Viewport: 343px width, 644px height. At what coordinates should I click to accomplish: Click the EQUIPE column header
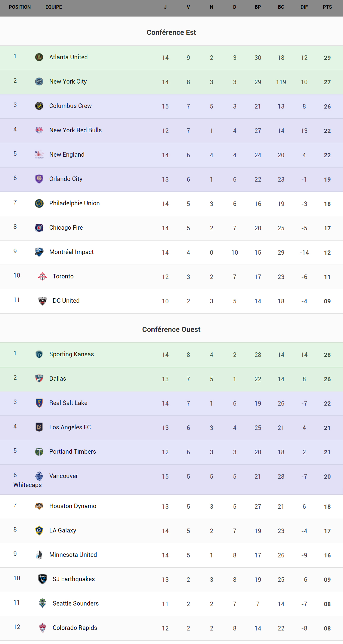[x=54, y=7]
